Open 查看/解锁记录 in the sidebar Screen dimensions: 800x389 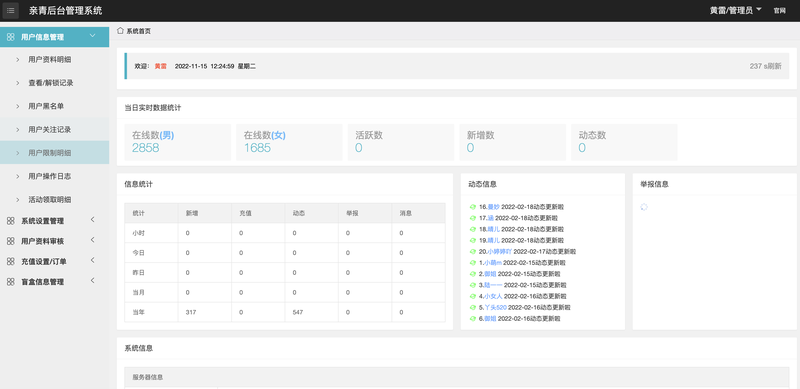55,83
